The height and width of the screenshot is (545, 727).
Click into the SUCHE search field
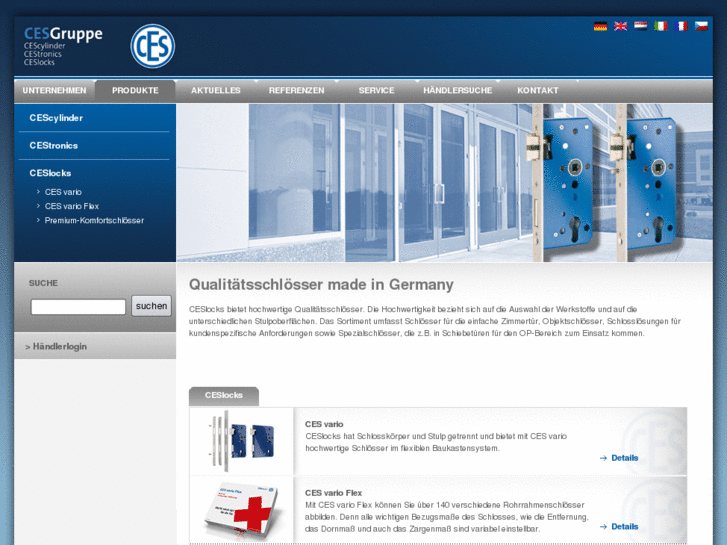click(x=78, y=307)
